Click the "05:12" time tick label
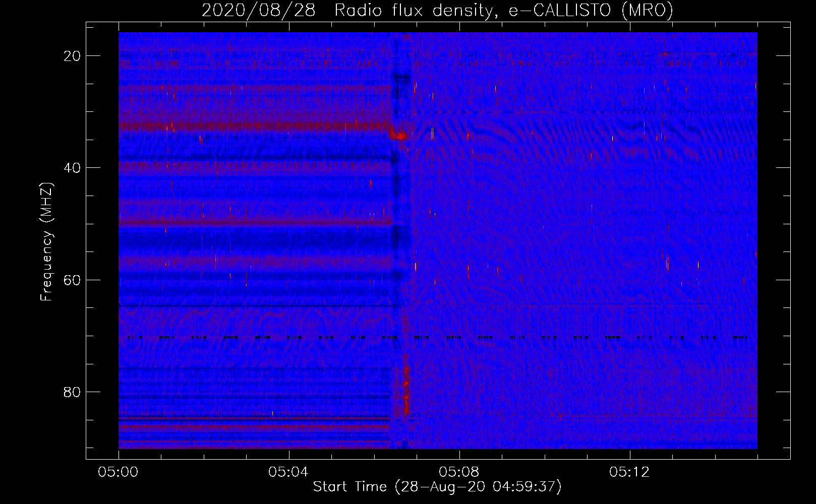 click(629, 472)
